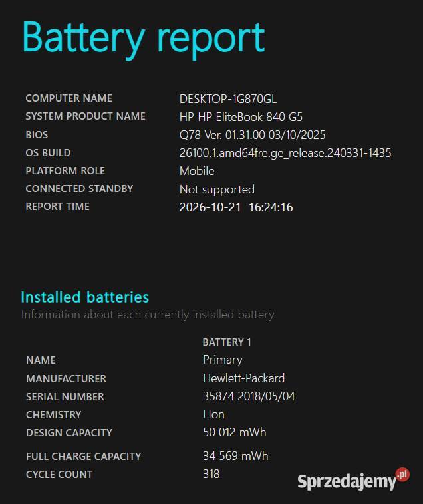Click the BIOS version Q78 text
The image size is (423, 504).
[252, 135]
